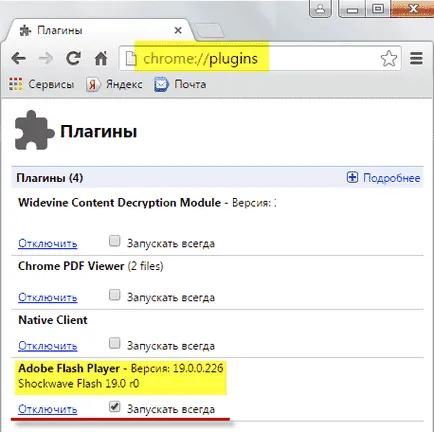
Task: Disable Chrome PDF Viewer via Отключить
Action: [48, 297]
